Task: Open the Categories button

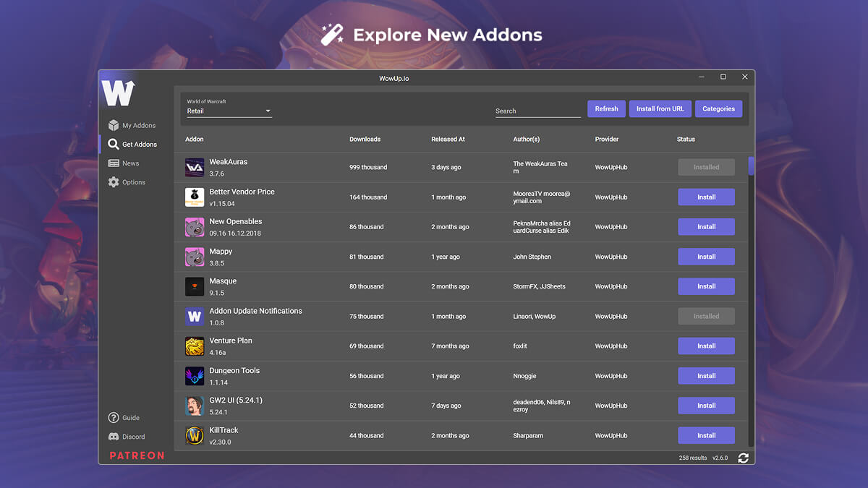Action: pyautogui.click(x=719, y=109)
